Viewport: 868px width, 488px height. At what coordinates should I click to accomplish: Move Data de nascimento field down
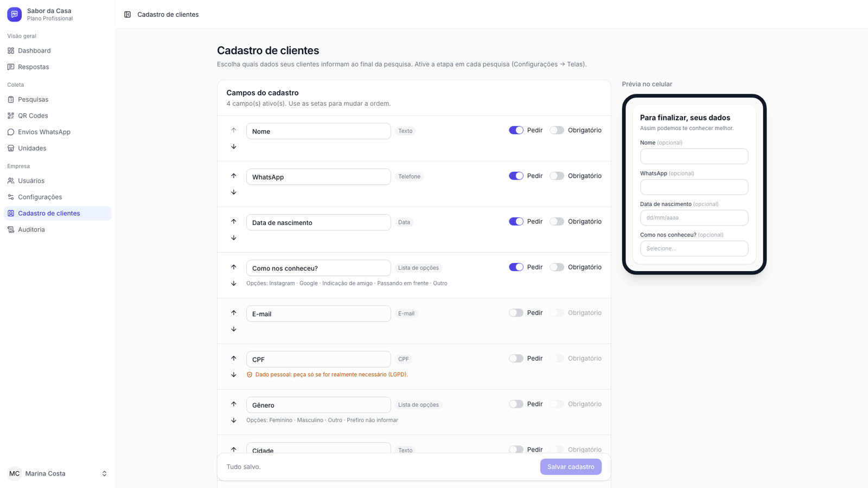point(234,237)
